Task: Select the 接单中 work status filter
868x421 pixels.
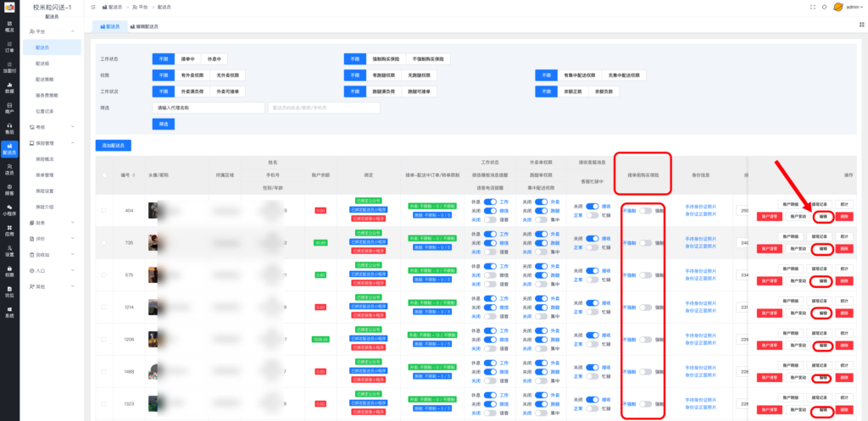Action: 187,59
